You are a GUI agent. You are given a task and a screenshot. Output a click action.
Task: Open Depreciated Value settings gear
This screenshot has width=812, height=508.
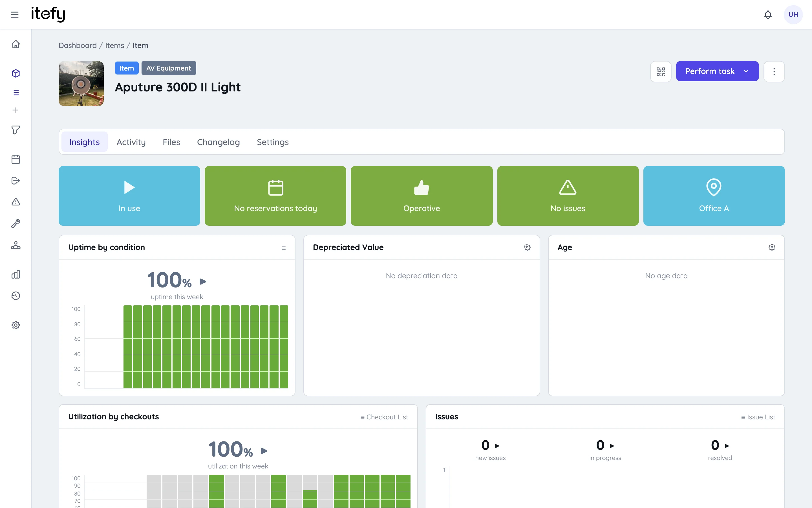527,247
